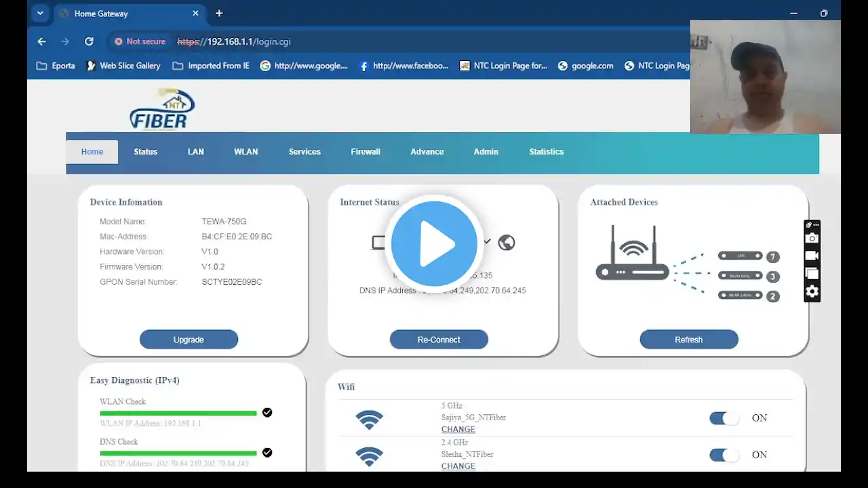Open the Services navigation tab

click(304, 152)
